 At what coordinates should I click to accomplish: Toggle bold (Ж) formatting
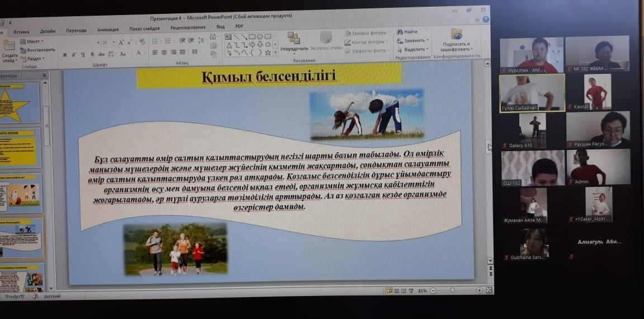click(65, 54)
